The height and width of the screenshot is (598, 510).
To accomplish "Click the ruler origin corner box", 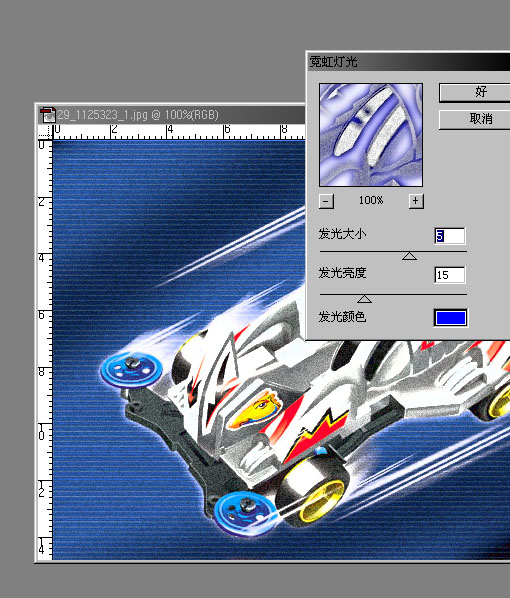I will (45, 132).
